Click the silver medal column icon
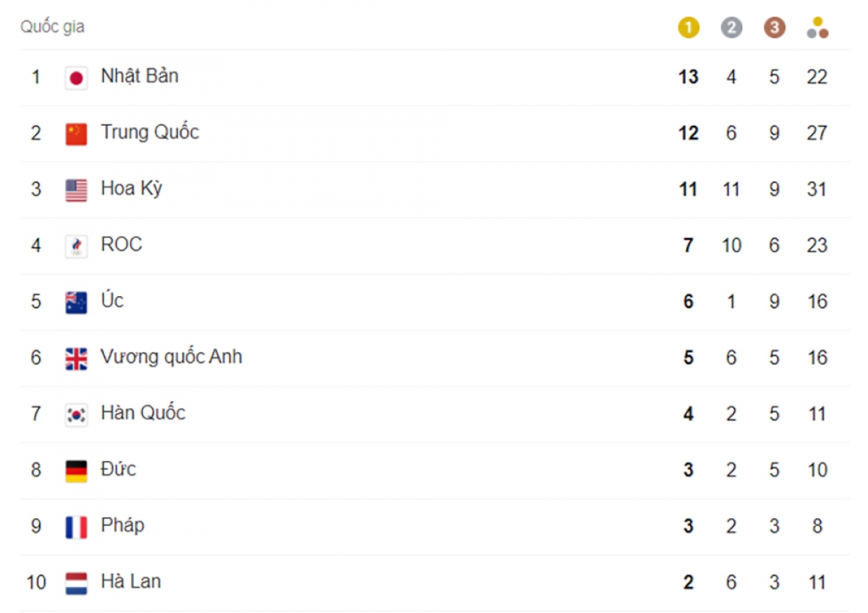 pos(731,28)
